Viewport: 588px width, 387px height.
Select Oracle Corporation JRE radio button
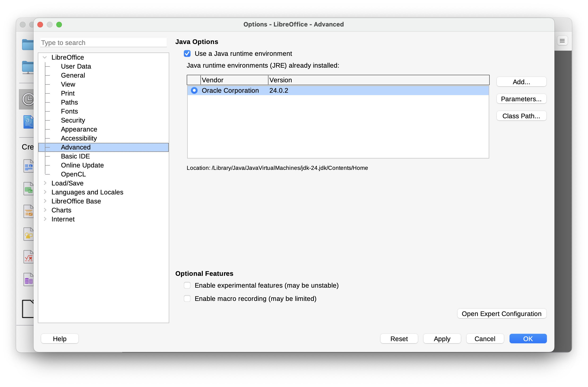[194, 91]
